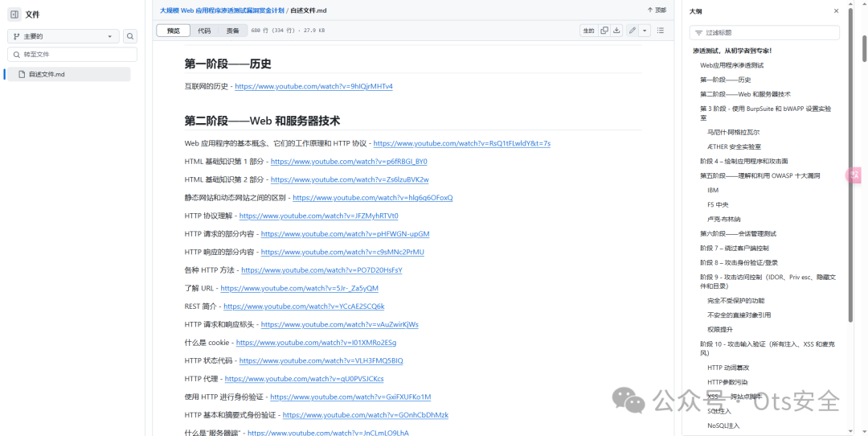Switch to the 预览 tab

(174, 31)
